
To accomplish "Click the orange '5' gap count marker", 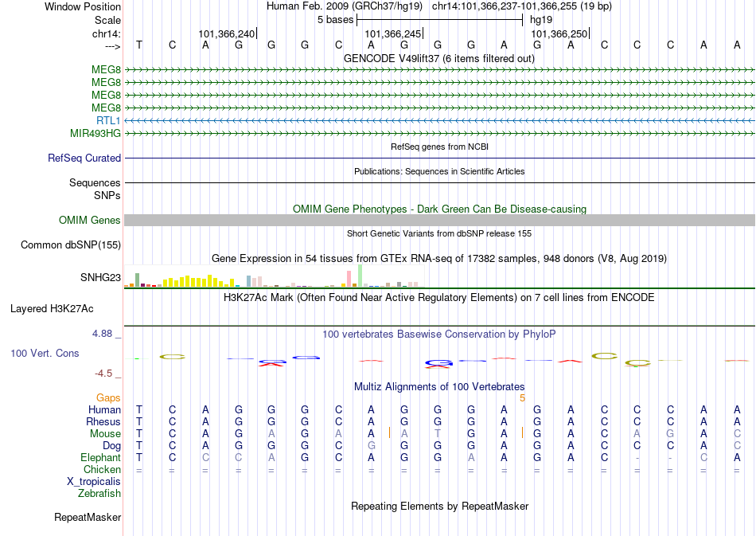I will coord(522,398).
